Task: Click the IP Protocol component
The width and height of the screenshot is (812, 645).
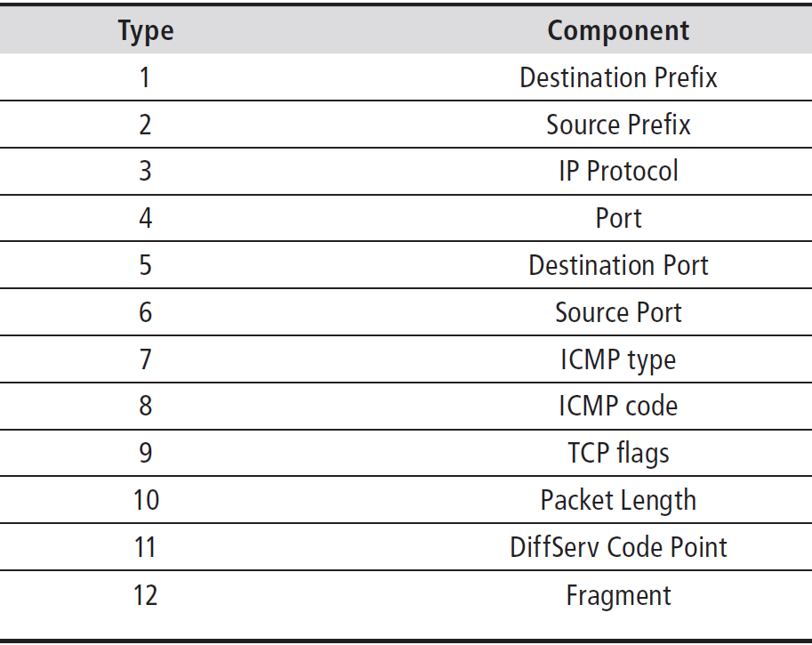Action: pos(618,171)
